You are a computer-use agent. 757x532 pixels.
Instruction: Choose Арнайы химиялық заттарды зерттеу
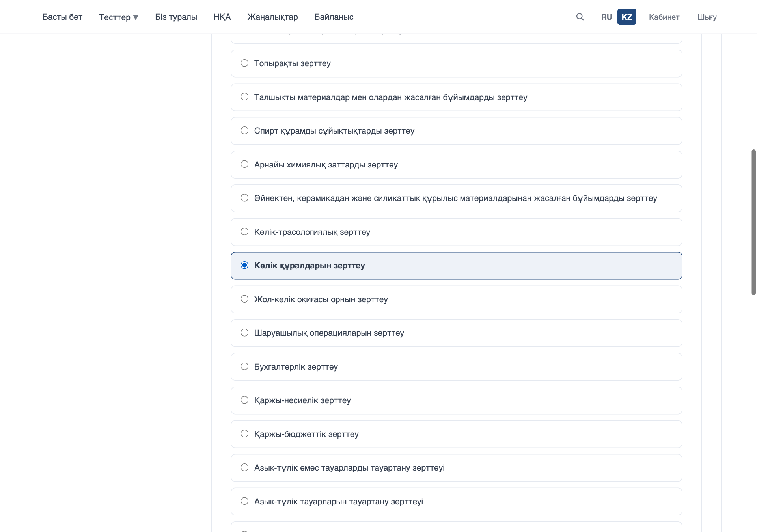[x=456, y=165]
